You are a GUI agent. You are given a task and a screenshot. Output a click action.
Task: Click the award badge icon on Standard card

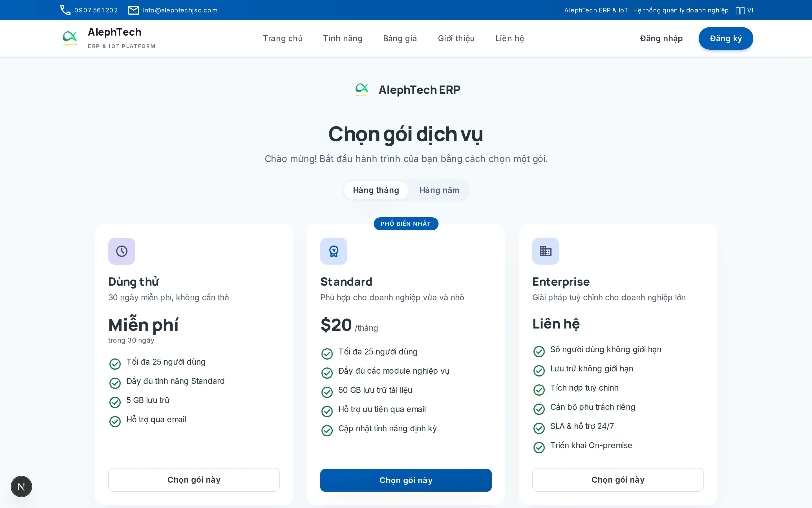click(334, 251)
